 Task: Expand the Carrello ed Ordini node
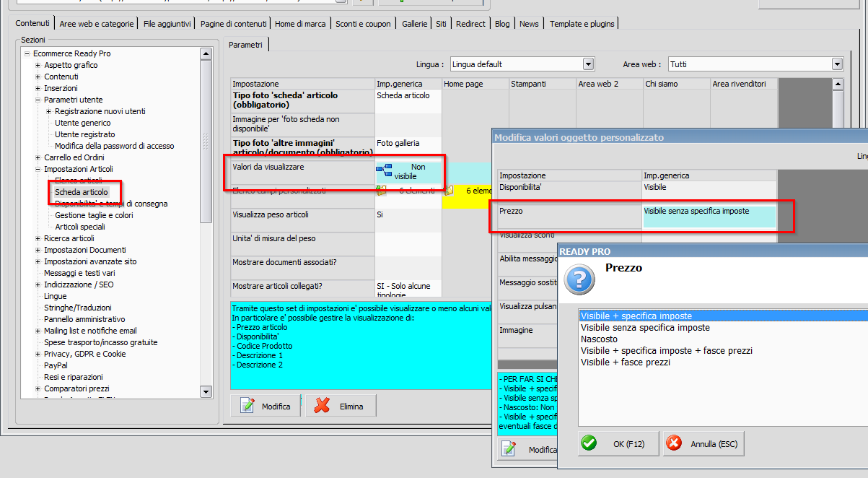click(38, 157)
